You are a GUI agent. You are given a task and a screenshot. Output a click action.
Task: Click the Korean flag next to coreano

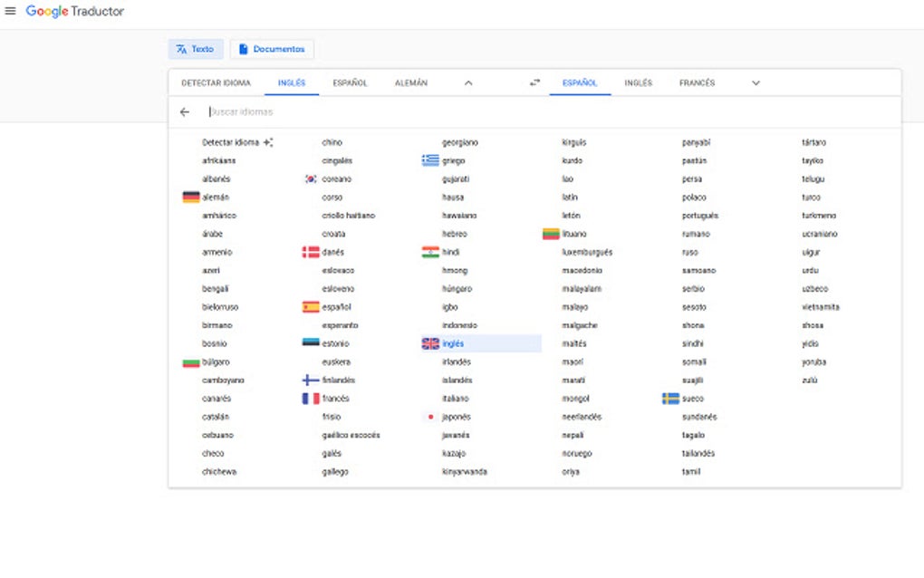point(311,179)
